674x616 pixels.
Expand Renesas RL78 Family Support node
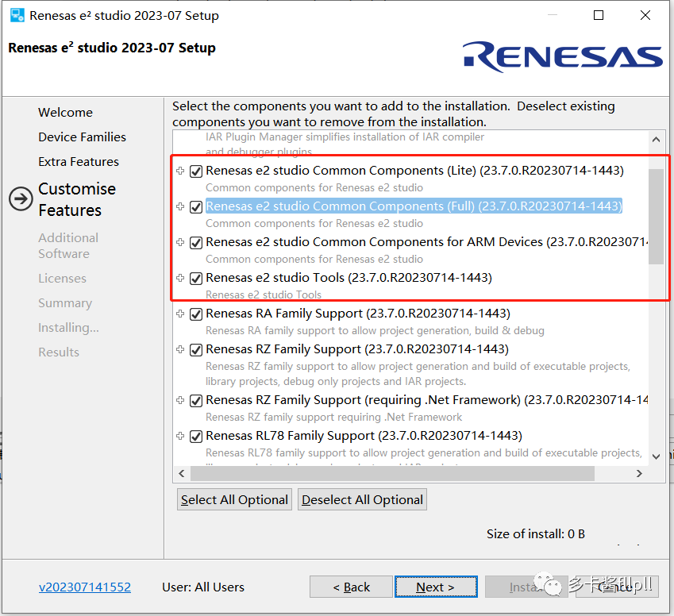point(180,436)
